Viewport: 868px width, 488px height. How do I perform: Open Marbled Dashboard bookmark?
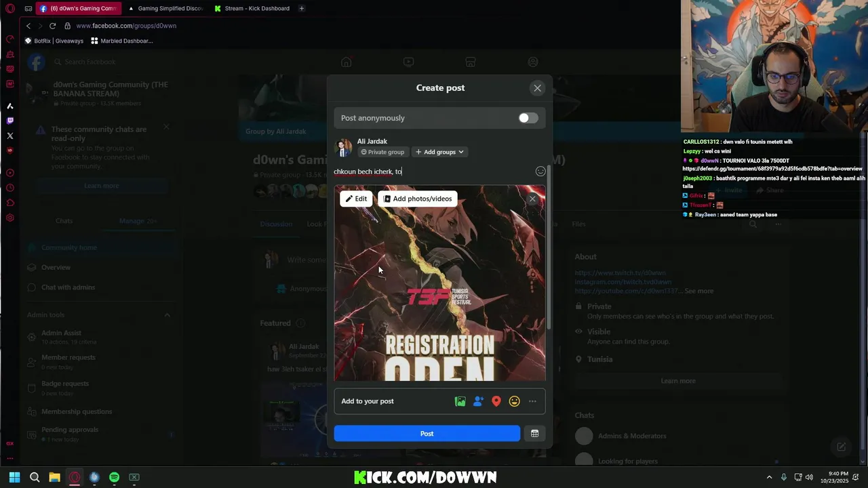click(122, 41)
